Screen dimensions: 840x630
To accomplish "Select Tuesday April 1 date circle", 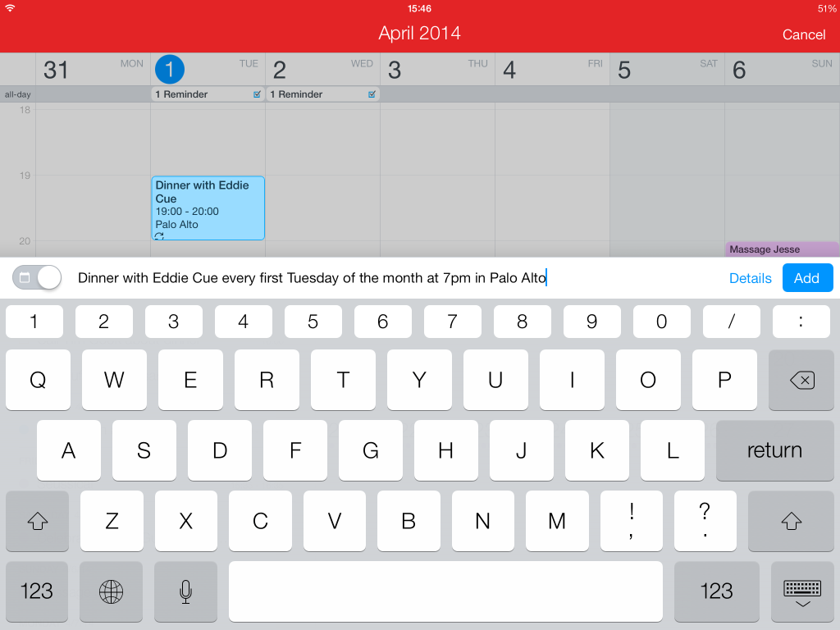I will (169, 69).
